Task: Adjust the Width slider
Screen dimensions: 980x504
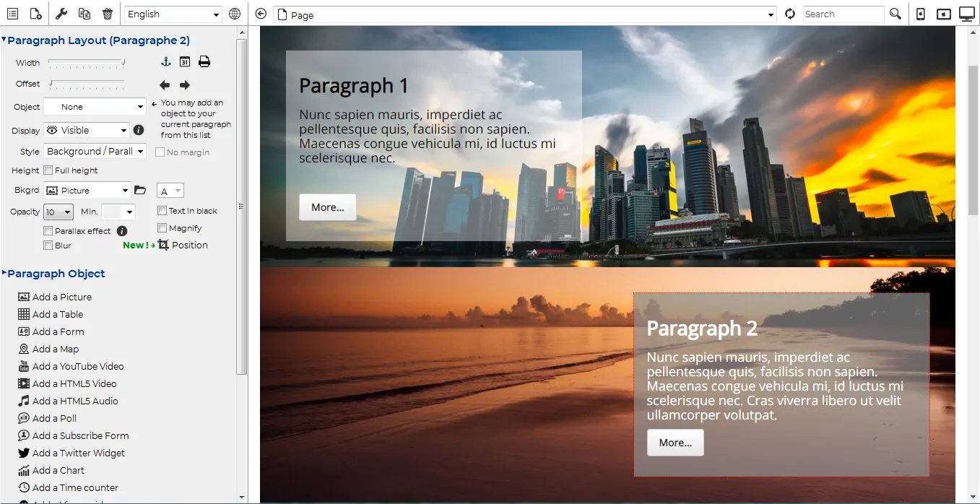Action: click(87, 63)
